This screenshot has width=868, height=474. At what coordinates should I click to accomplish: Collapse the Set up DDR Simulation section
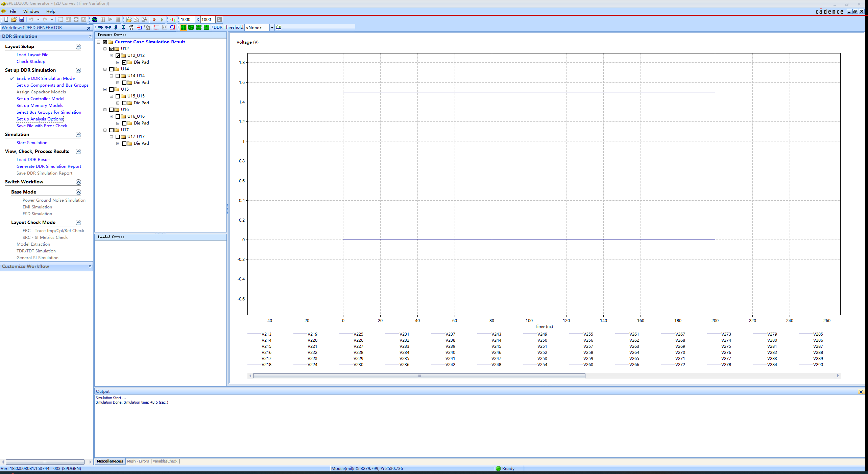(x=78, y=70)
